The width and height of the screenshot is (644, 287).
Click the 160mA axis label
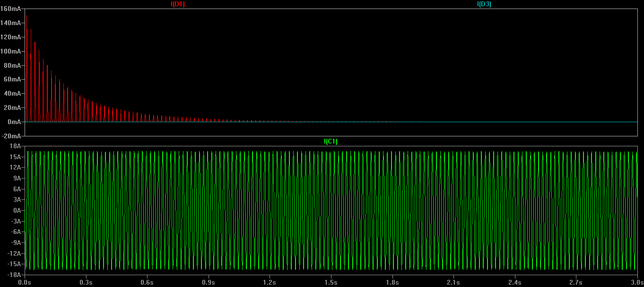tap(11, 9)
